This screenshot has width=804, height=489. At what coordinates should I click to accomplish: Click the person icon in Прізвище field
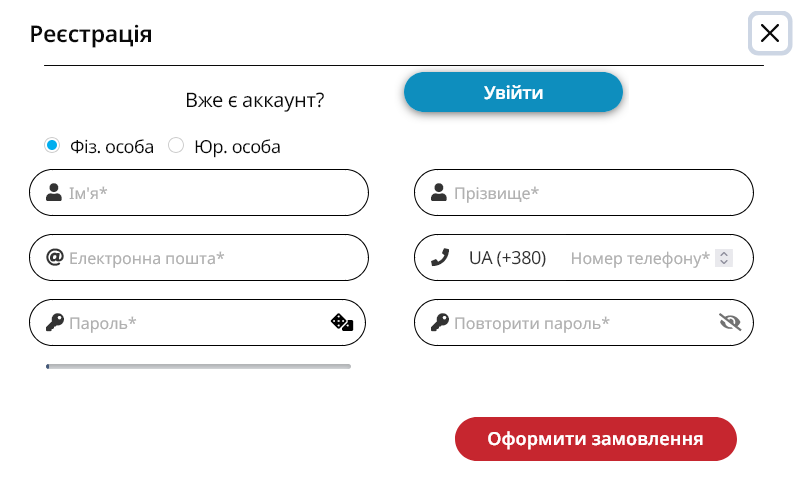[438, 192]
